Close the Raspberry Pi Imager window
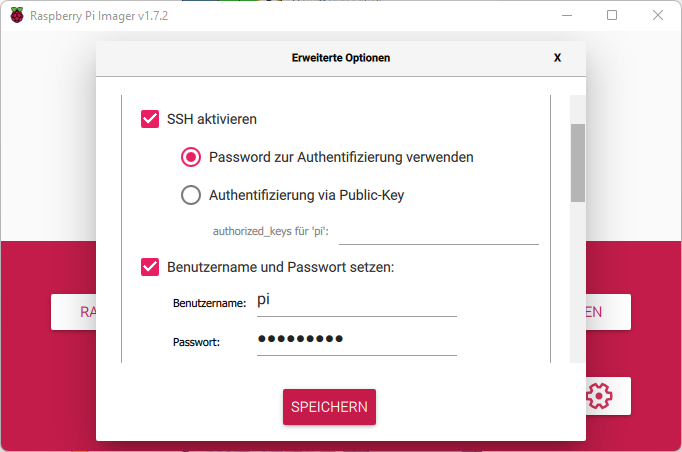This screenshot has height=452, width=682. (657, 15)
